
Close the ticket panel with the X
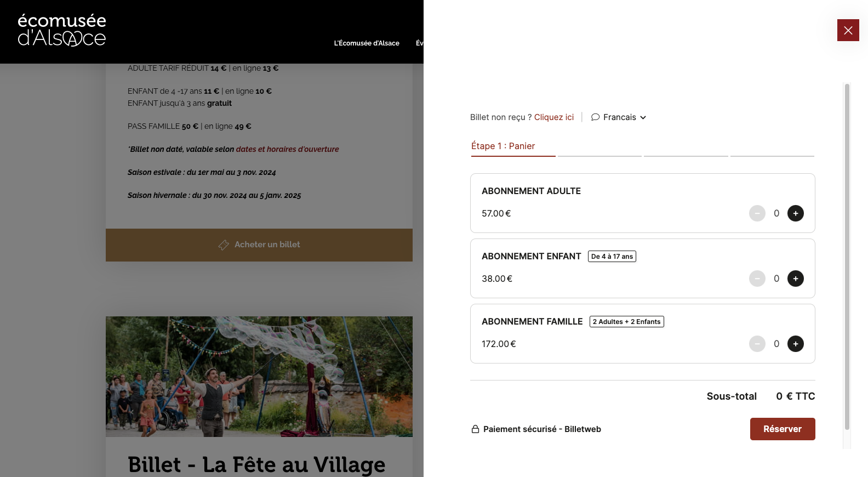pyautogui.click(x=848, y=30)
